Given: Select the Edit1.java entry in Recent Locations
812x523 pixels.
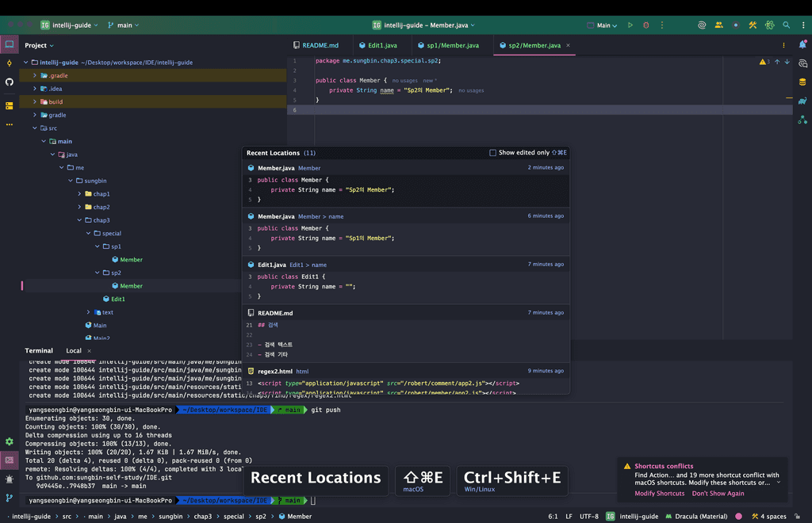Looking at the screenshot, I should point(272,265).
